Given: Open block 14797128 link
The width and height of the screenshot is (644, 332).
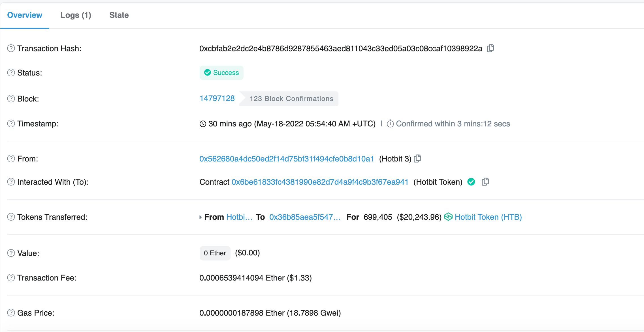Looking at the screenshot, I should click(217, 98).
